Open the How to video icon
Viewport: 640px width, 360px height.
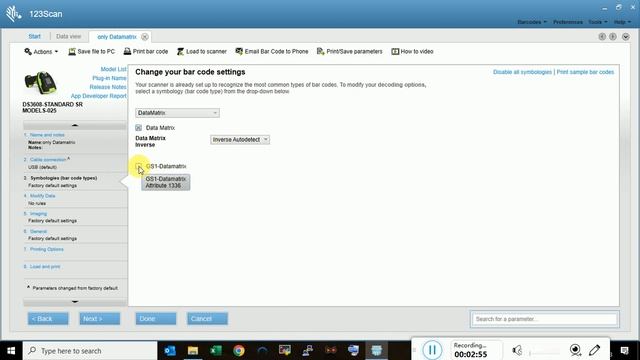[395, 51]
